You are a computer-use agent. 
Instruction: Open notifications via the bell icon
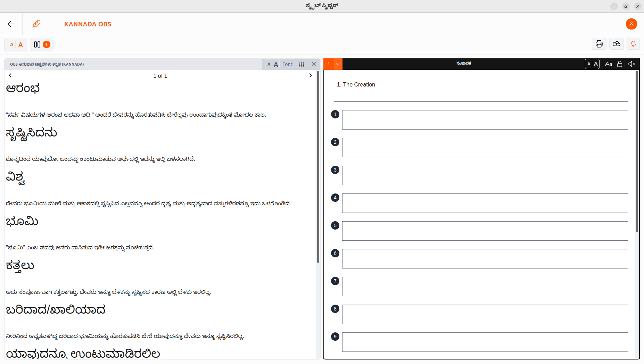tap(633, 44)
